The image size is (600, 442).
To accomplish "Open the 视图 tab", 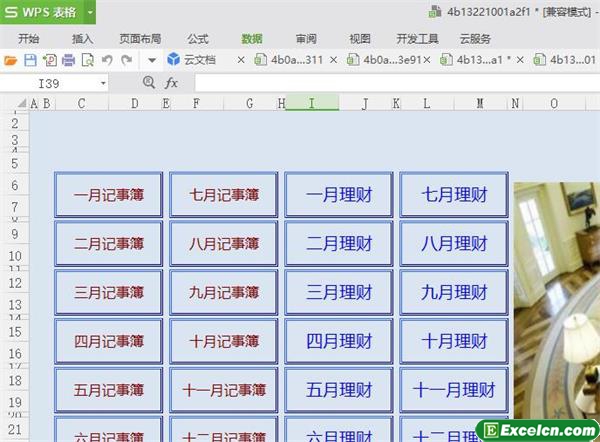I will (x=360, y=39).
